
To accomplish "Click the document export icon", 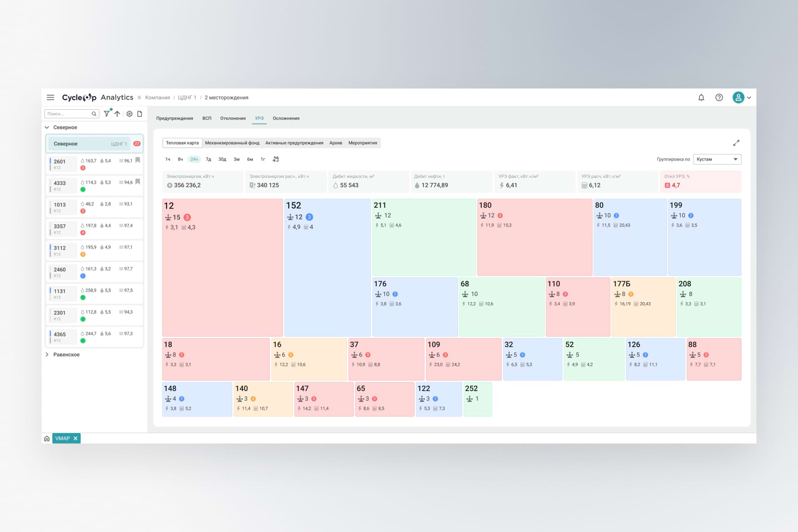I will (x=140, y=113).
